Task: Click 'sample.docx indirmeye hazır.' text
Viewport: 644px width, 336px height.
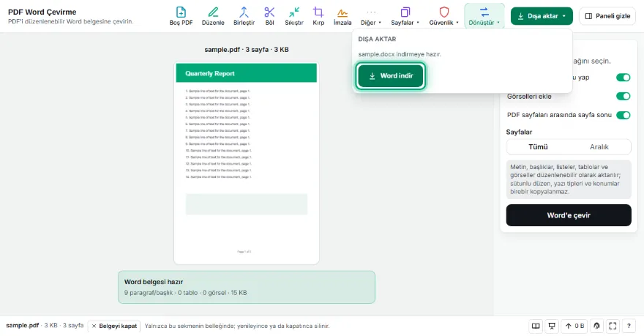Action: pos(400,54)
